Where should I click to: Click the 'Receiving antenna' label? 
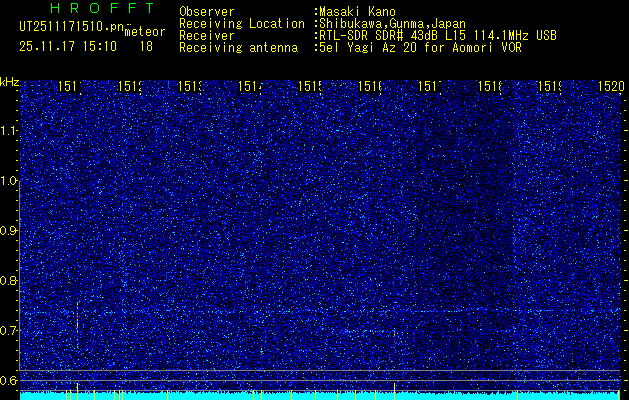[x=239, y=48]
